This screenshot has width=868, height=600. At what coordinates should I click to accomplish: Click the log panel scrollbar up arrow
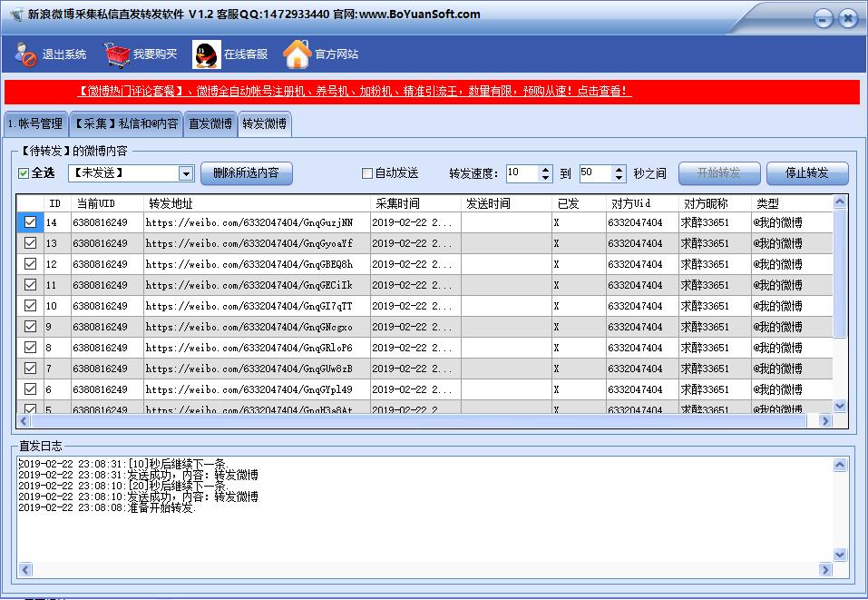coord(840,465)
